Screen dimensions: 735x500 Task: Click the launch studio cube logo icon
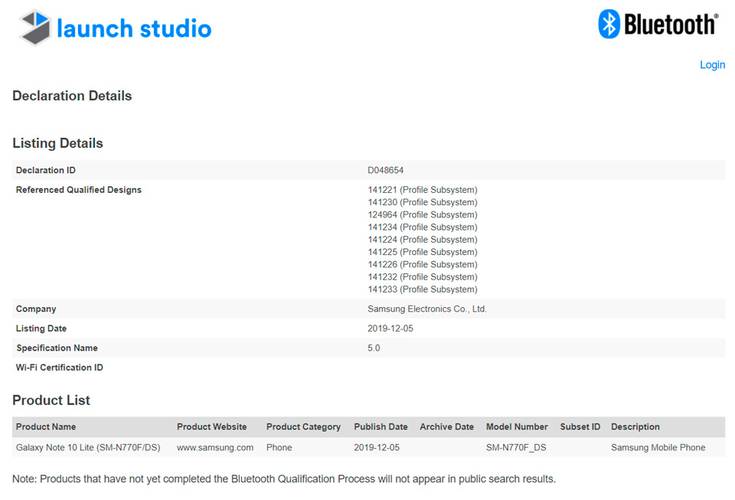[x=35, y=27]
